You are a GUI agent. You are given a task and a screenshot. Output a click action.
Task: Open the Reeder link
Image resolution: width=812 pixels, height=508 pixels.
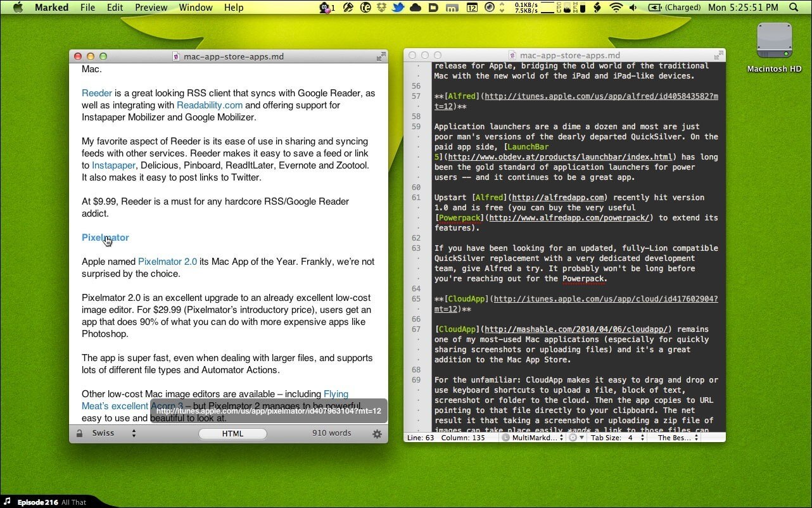click(x=96, y=93)
